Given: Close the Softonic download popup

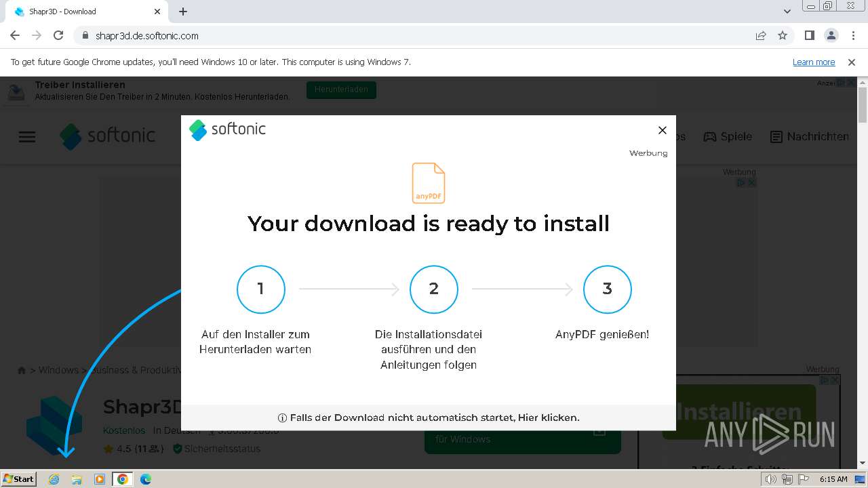Looking at the screenshot, I should pos(663,130).
